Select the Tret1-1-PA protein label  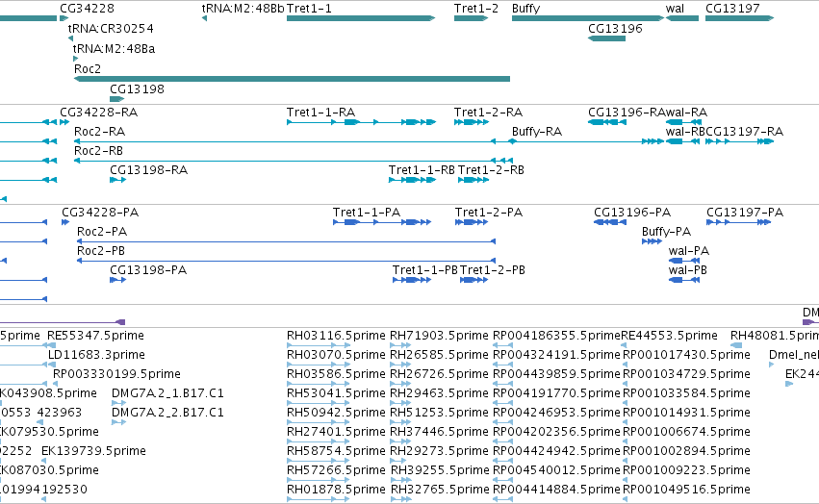point(367,212)
